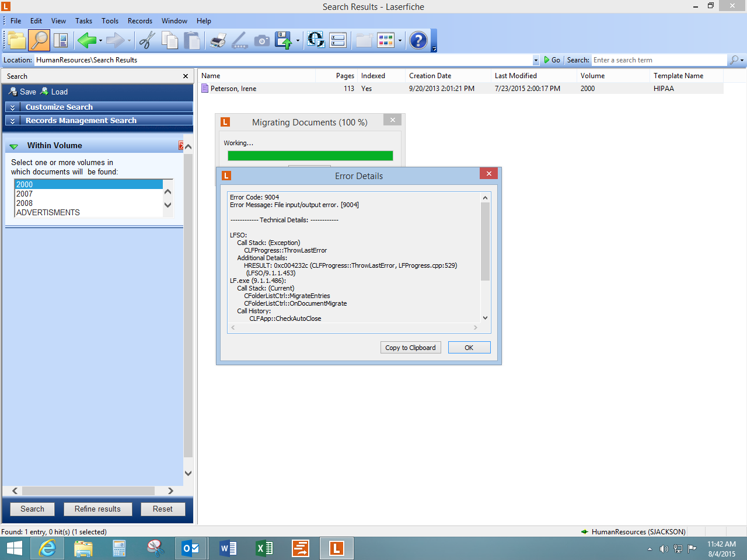Image resolution: width=747 pixels, height=560 pixels.
Task: Click the Error Details vertical scrollbar thumb
Action: (485, 241)
